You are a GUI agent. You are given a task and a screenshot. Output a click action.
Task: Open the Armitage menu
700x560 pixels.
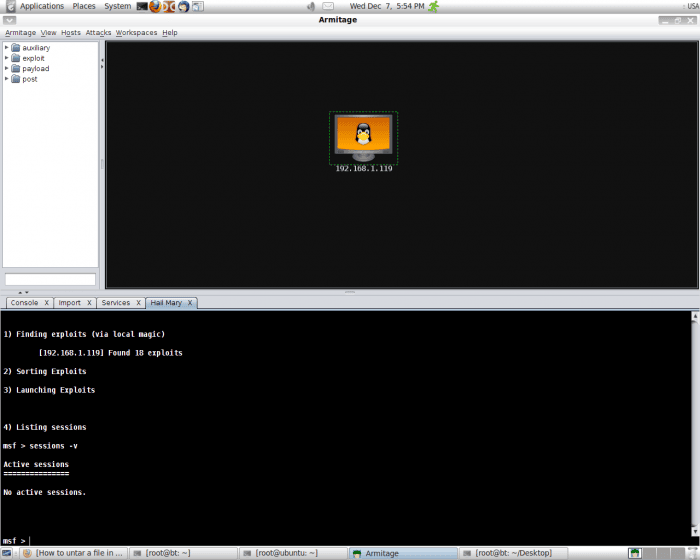[20, 33]
